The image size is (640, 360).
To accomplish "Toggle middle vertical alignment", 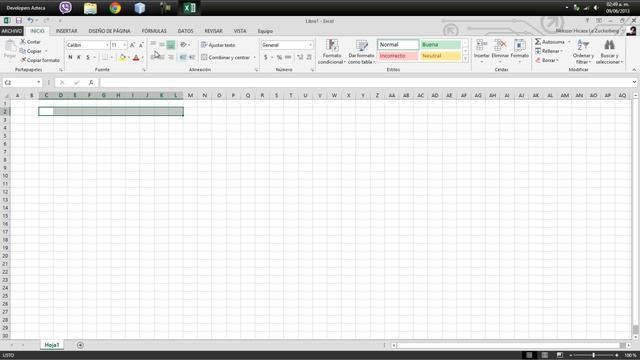I will (x=162, y=44).
